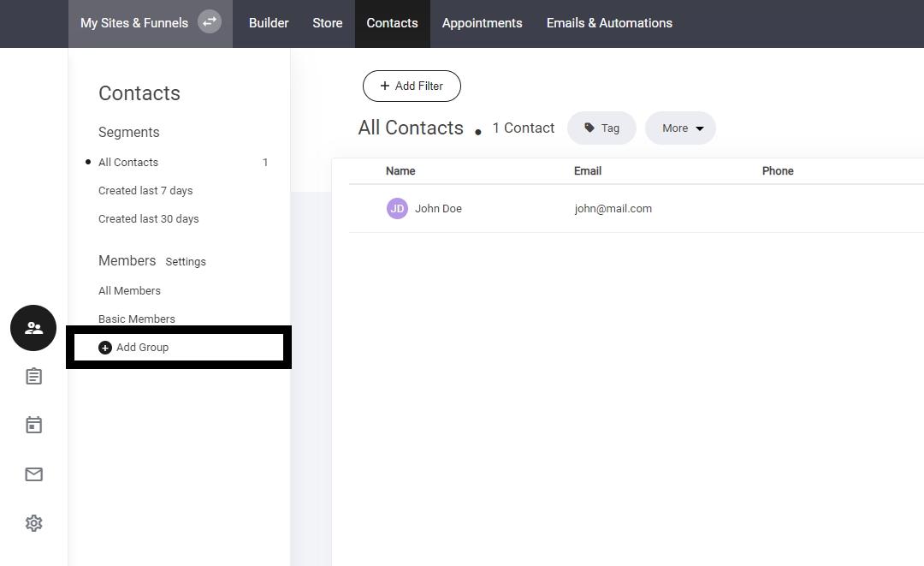Go to Appointments in top navigation
Viewport: 924px width, 566px height.
coord(482,23)
